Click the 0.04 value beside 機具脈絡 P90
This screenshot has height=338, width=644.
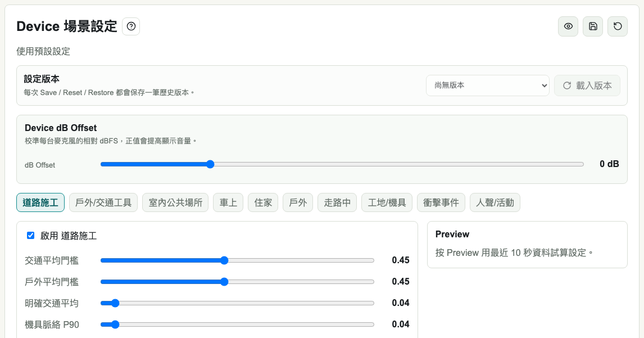(401, 325)
